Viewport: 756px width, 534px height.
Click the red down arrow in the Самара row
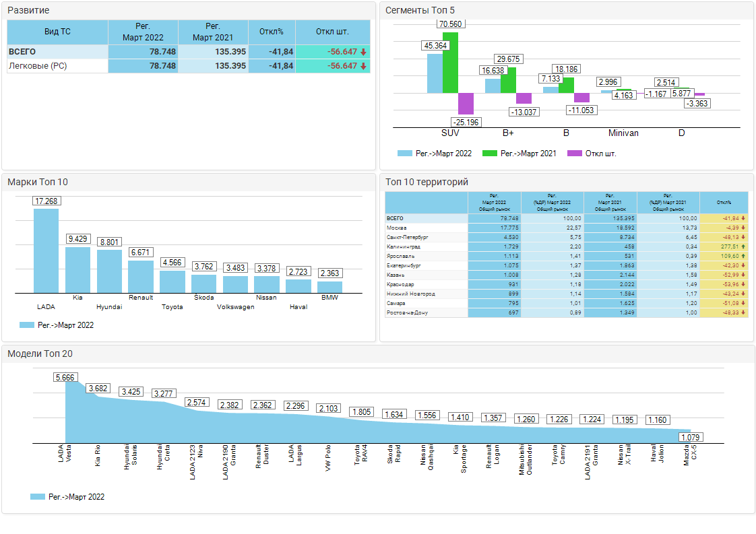743,304
